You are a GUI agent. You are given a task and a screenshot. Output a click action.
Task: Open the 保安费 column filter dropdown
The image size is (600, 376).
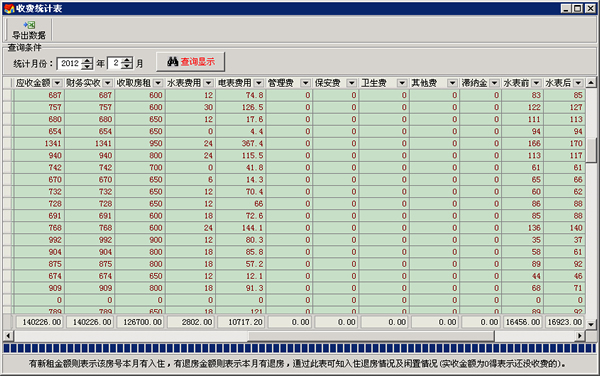[x=352, y=83]
